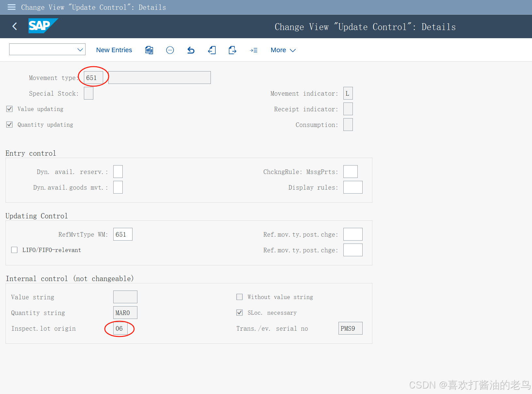Screen dimensions: 532x394
Task: Enable the LIFO/FIFO-relevant checkbox
Action: (x=14, y=250)
